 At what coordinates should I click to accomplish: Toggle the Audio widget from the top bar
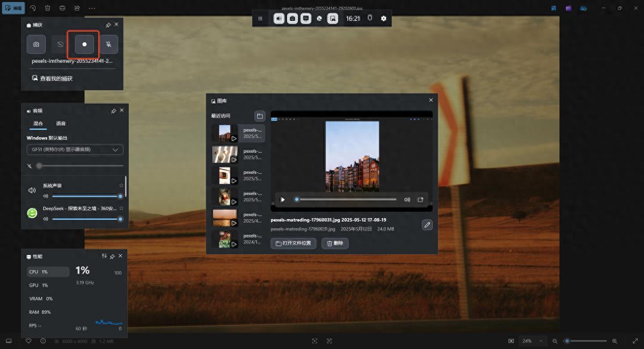(x=279, y=18)
